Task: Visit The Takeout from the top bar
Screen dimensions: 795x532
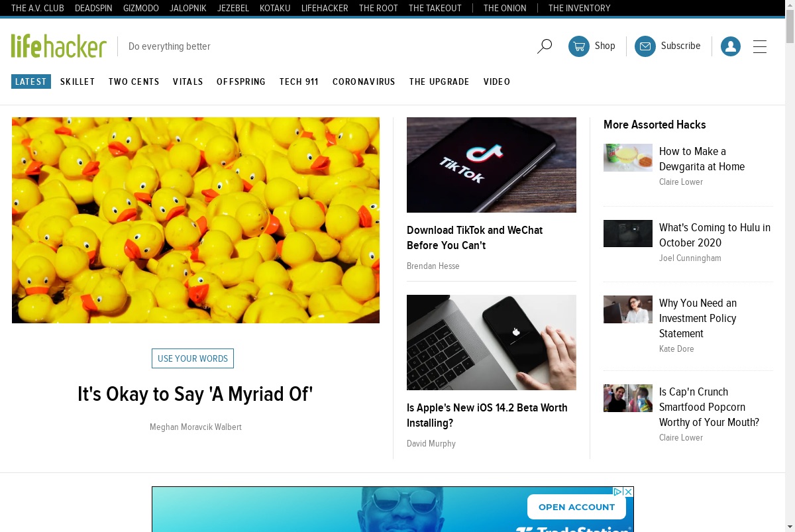Action: [x=435, y=8]
